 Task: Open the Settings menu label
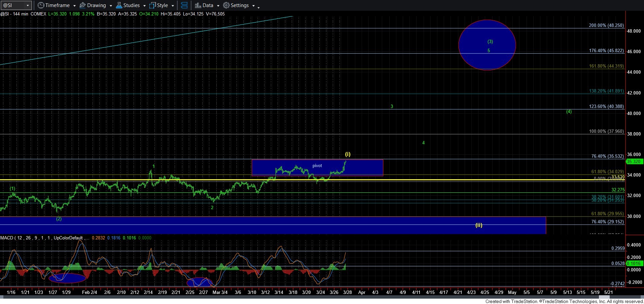pos(240,5)
